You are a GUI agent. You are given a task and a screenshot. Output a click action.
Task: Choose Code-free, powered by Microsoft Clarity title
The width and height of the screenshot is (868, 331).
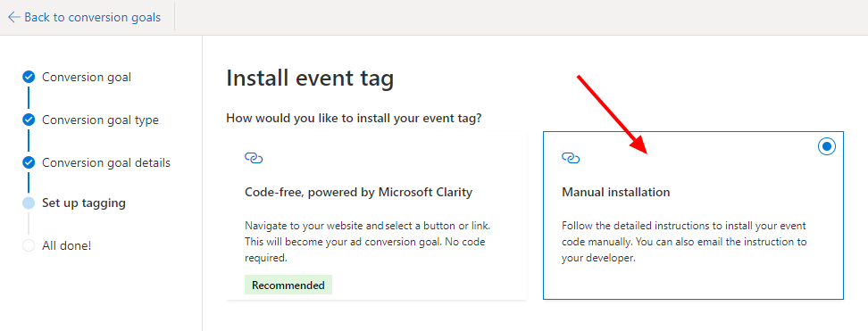point(359,192)
